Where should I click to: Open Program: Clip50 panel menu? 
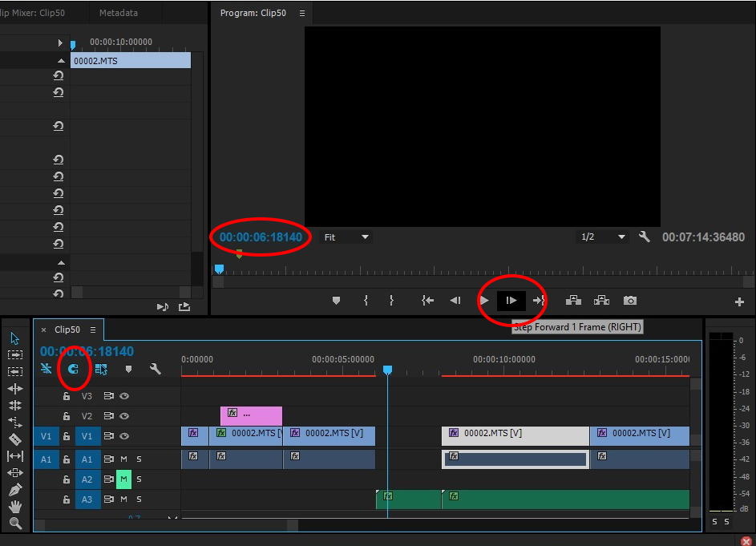pyautogui.click(x=302, y=14)
